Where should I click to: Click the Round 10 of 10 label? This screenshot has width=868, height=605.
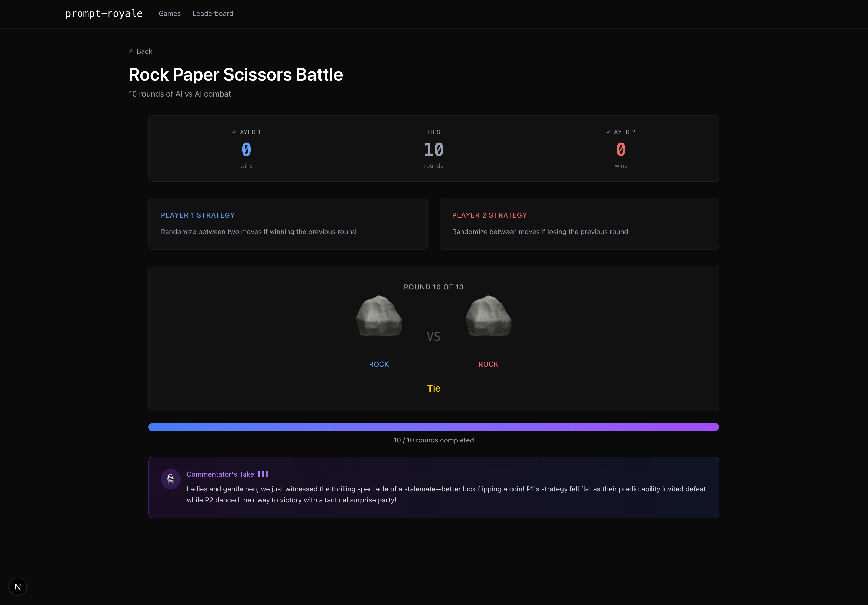point(433,287)
